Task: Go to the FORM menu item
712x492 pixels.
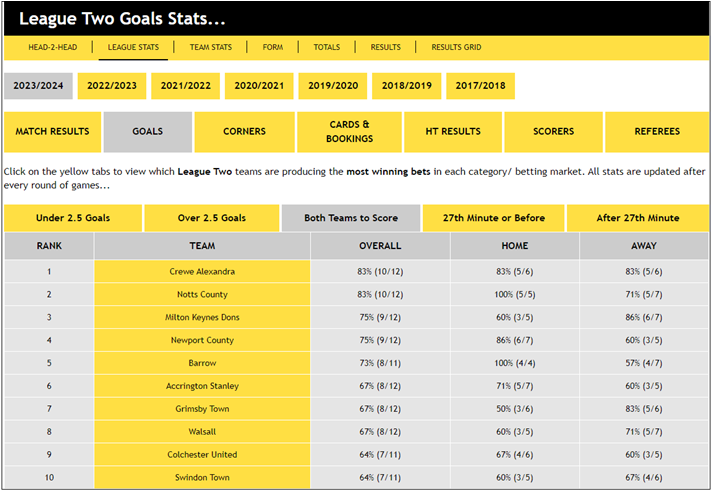Action: point(272,47)
